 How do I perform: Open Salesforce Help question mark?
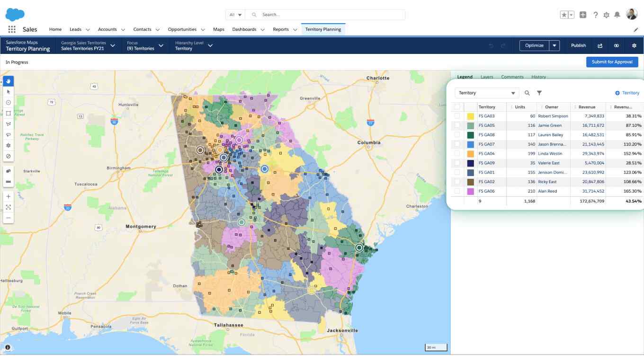pyautogui.click(x=595, y=15)
